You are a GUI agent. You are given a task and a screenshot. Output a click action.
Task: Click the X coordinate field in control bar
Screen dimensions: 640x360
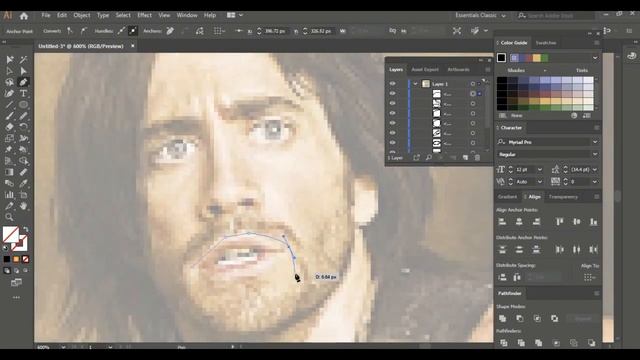point(275,31)
